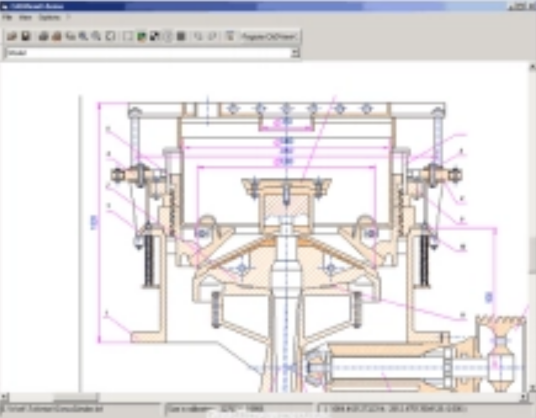Click the solid black square icon
The height and width of the screenshot is (418, 536).
(x=181, y=36)
